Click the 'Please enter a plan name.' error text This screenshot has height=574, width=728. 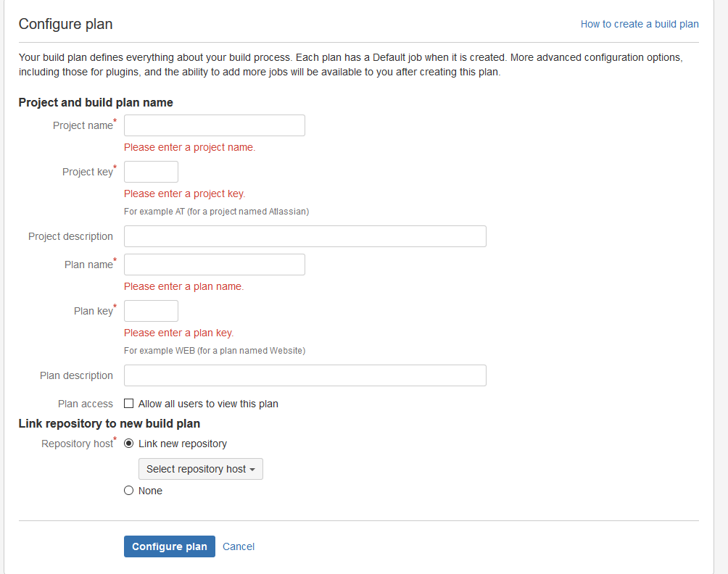click(x=184, y=286)
